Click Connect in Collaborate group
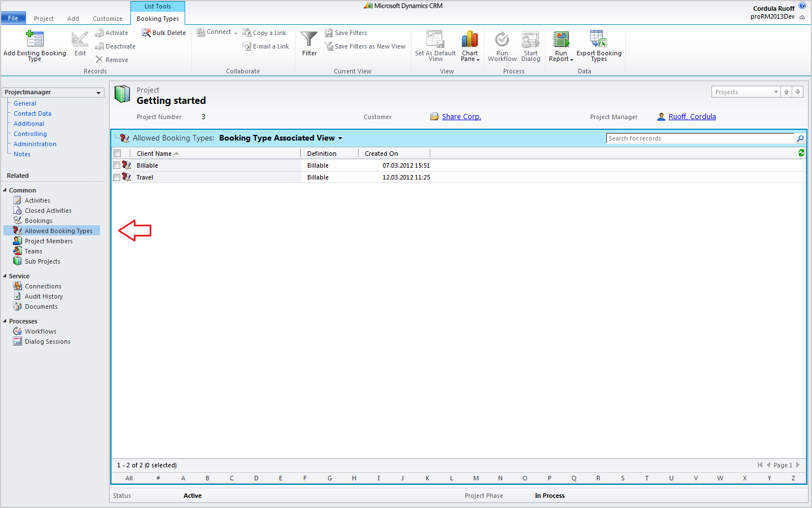The width and height of the screenshot is (812, 508). click(217, 32)
